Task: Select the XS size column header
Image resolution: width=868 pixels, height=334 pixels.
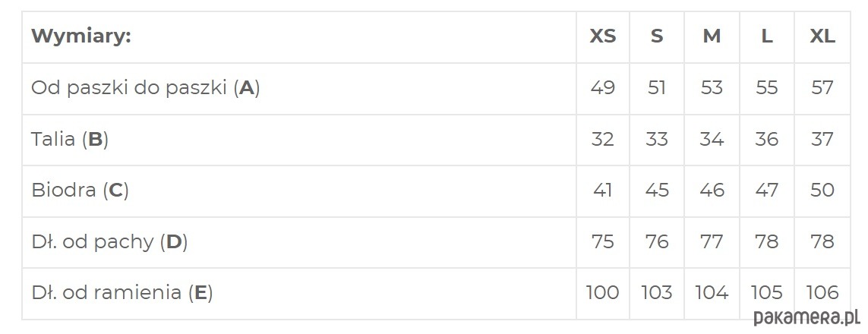Action: pyautogui.click(x=602, y=36)
